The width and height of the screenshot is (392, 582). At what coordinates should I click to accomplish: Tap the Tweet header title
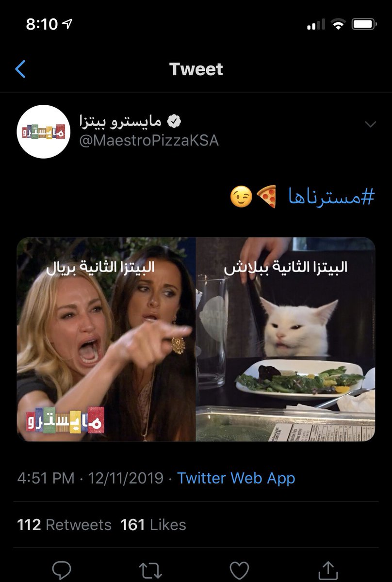click(x=196, y=69)
